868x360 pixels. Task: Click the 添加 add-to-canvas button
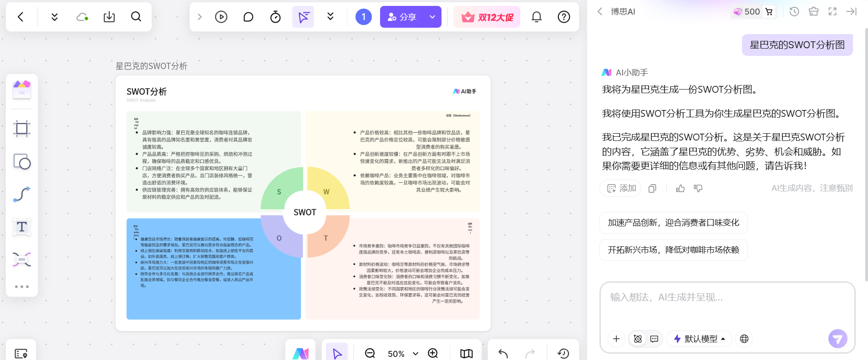(x=621, y=188)
